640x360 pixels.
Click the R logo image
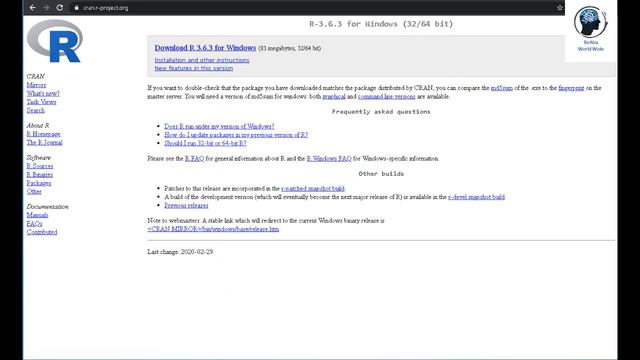(55, 41)
